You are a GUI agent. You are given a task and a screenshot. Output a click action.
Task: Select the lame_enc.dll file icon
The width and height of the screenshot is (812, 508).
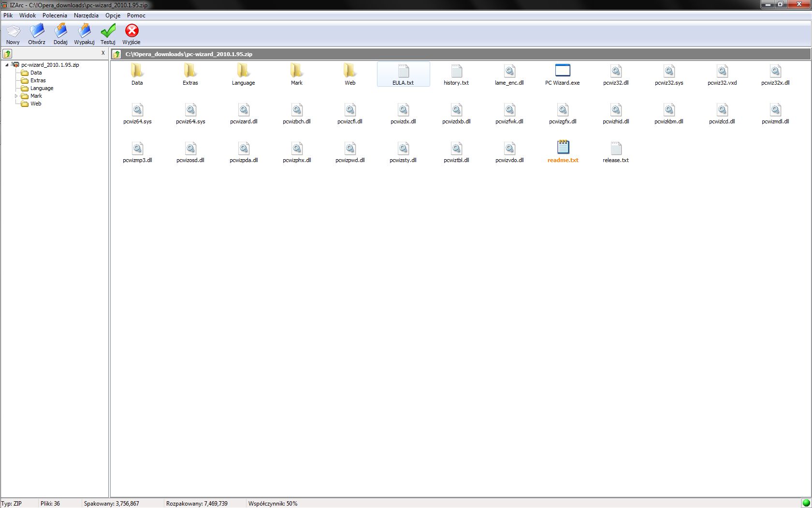tap(509, 71)
